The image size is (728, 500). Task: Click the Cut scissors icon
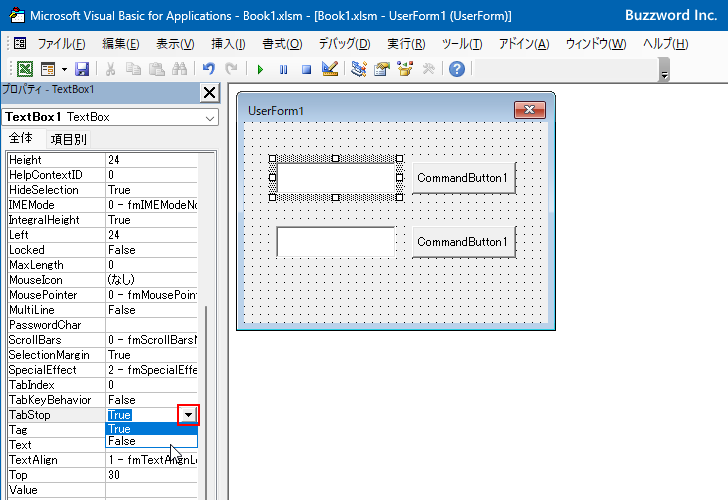point(110,69)
